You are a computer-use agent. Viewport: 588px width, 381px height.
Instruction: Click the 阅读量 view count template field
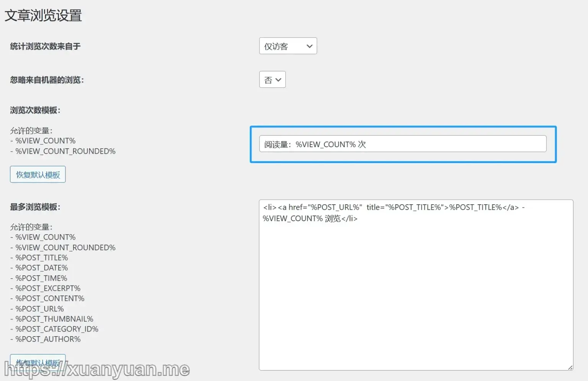coord(403,144)
